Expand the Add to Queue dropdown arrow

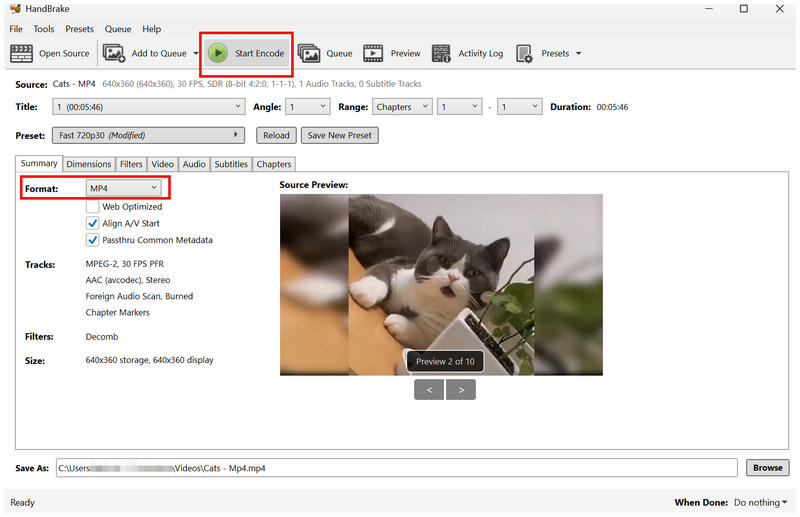(x=196, y=53)
